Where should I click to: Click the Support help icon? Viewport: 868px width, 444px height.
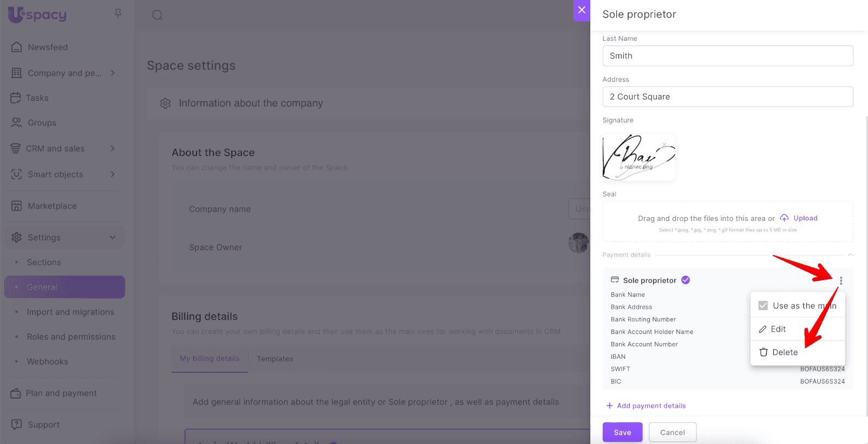tap(17, 424)
